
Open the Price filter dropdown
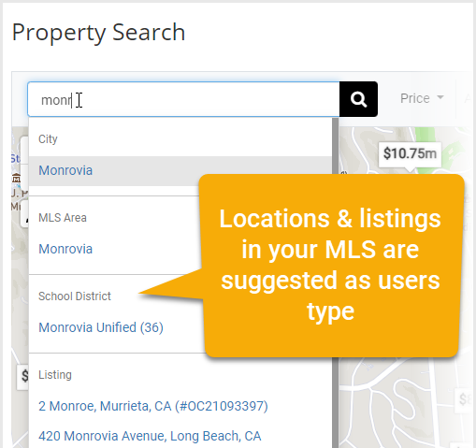click(422, 98)
